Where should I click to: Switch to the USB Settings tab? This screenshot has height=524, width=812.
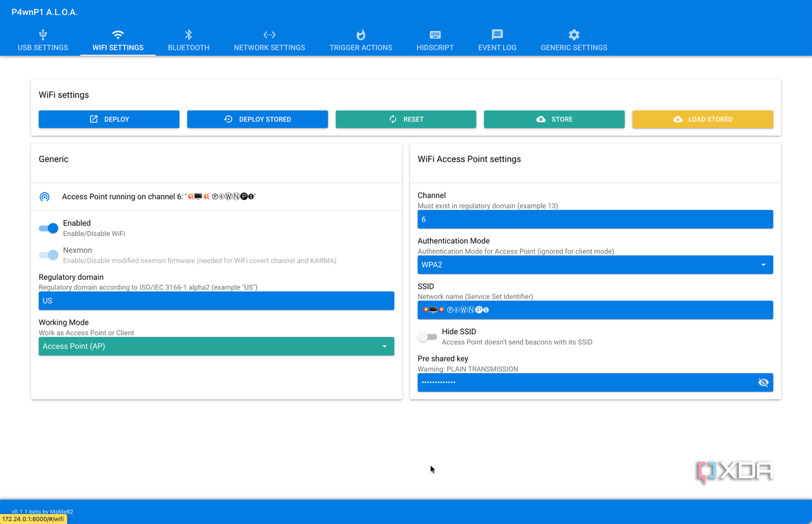click(43, 41)
